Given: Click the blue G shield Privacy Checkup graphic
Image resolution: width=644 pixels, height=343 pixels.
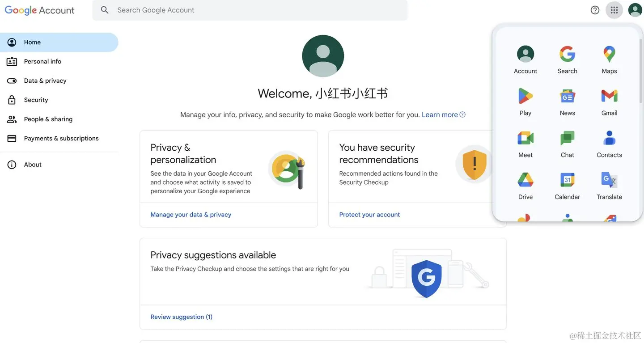Looking at the screenshot, I should (426, 278).
